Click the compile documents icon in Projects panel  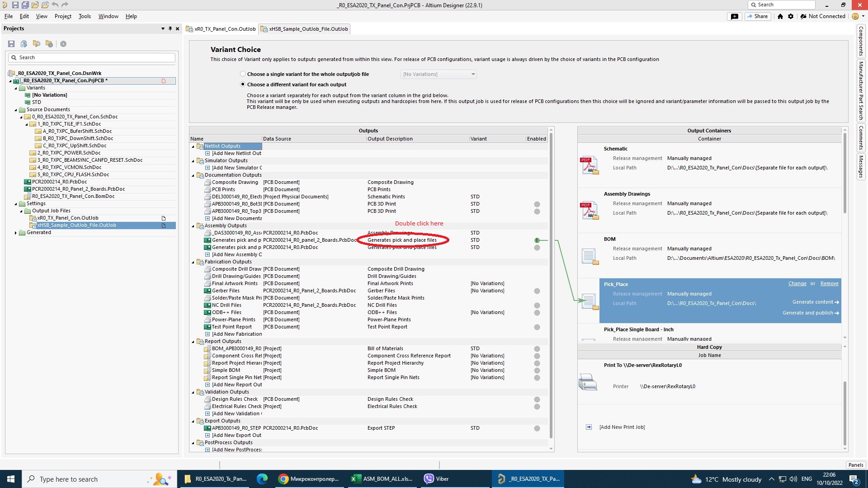coord(24,44)
